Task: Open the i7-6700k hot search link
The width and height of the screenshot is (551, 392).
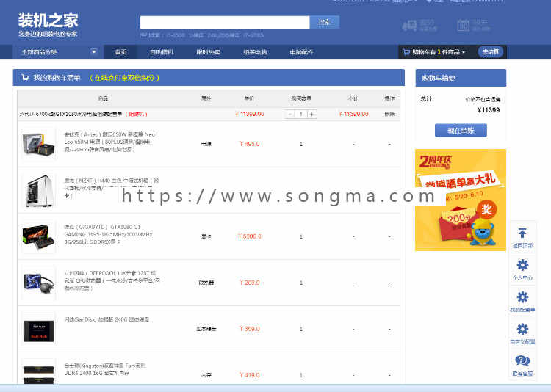Action: click(x=254, y=35)
